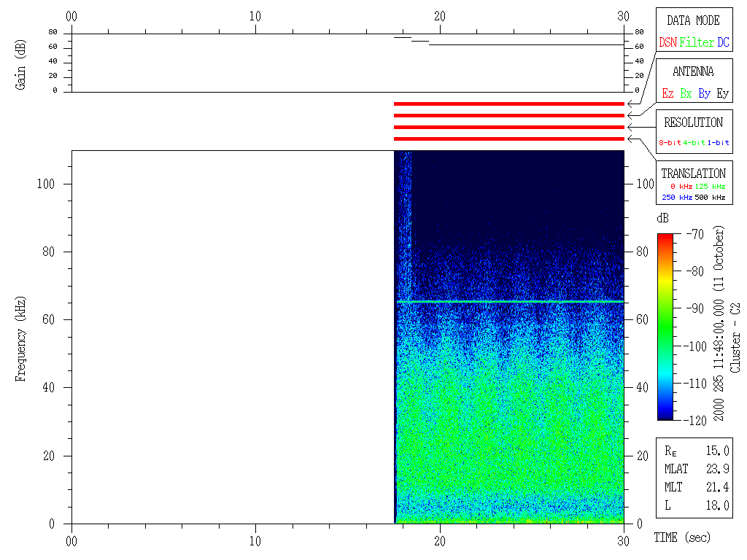Select the 8-bit resolution label
The height and width of the screenshot is (560, 747).
670,143
